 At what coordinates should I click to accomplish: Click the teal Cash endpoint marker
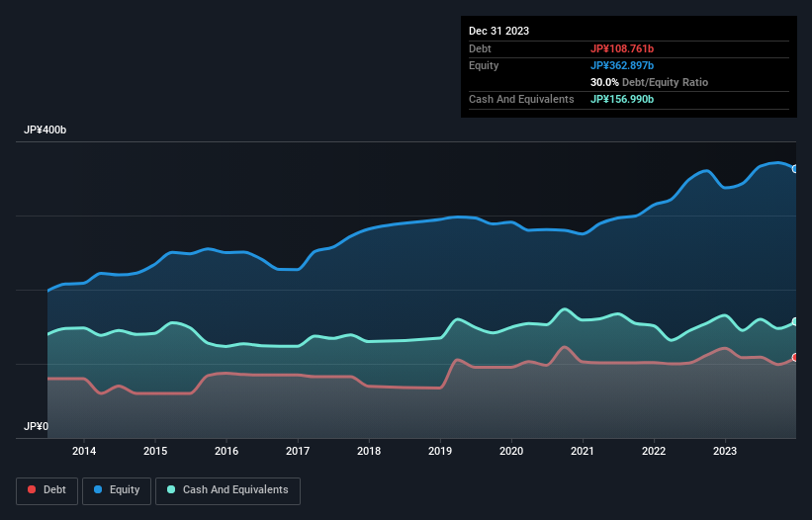[x=795, y=322]
